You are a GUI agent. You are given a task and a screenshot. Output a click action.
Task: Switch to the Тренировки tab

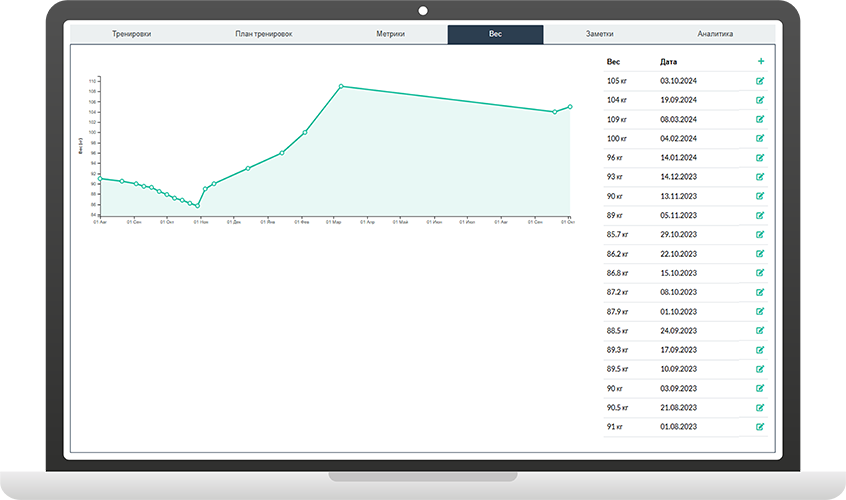coord(133,35)
